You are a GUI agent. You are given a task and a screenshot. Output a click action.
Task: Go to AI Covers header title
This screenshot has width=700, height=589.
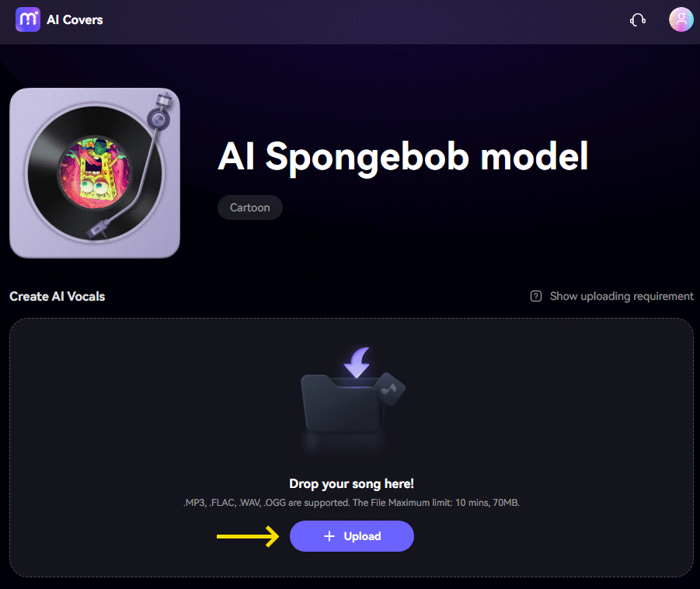coord(75,19)
